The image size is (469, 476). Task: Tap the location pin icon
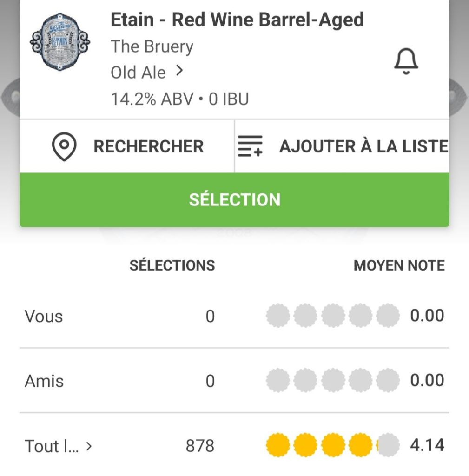point(64,146)
